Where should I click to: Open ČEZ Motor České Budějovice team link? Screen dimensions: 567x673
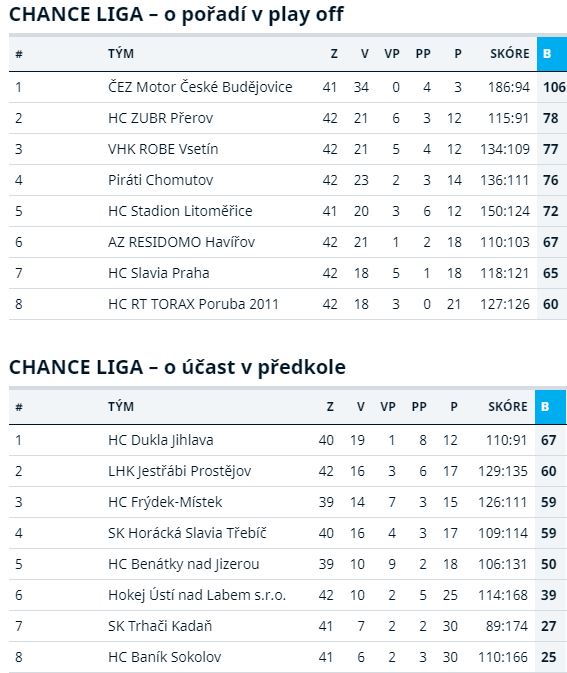coord(200,87)
